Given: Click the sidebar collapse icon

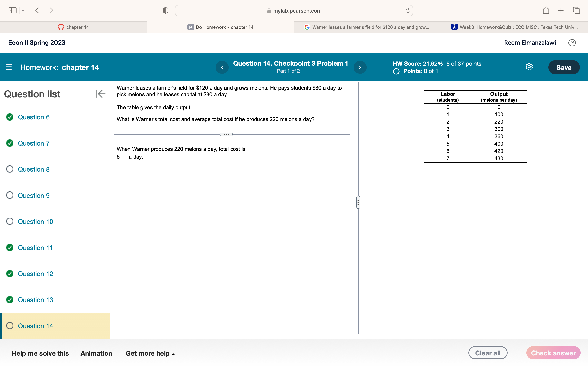Looking at the screenshot, I should [100, 94].
